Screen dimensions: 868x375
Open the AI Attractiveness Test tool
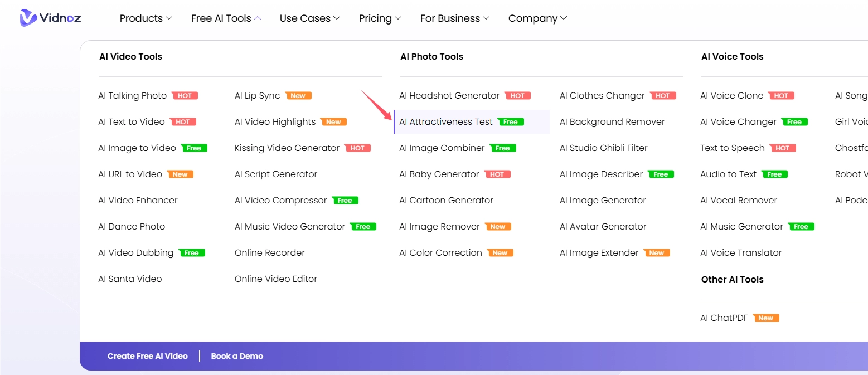pos(445,121)
